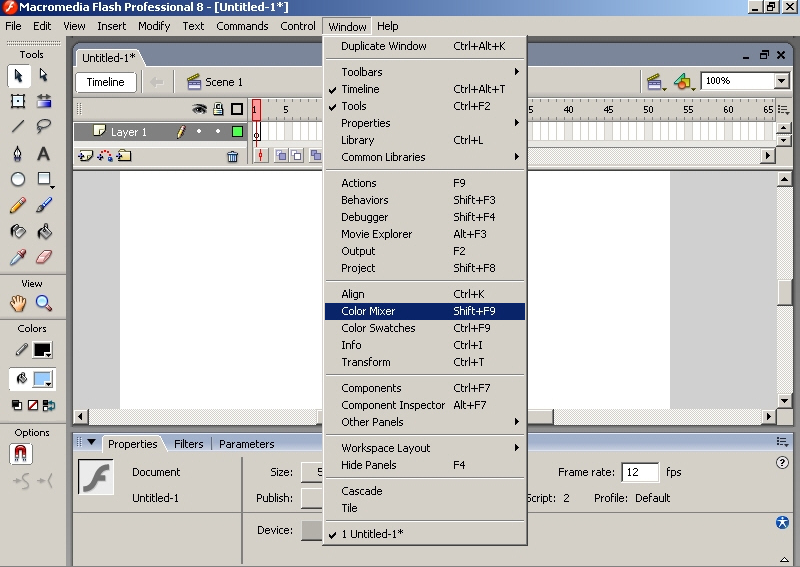Switch to the Filters tab
The height and width of the screenshot is (567, 800).
point(188,444)
